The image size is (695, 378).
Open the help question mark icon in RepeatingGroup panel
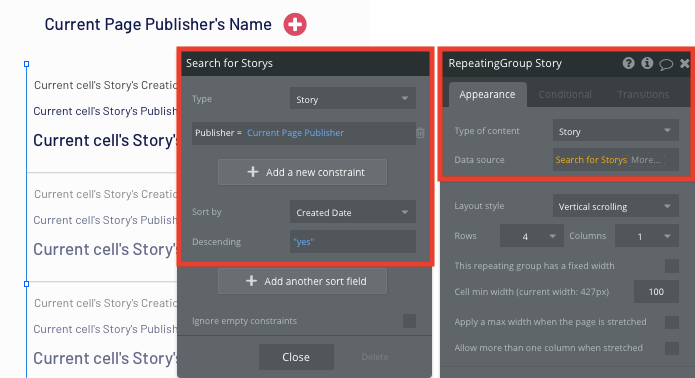pyautogui.click(x=628, y=63)
